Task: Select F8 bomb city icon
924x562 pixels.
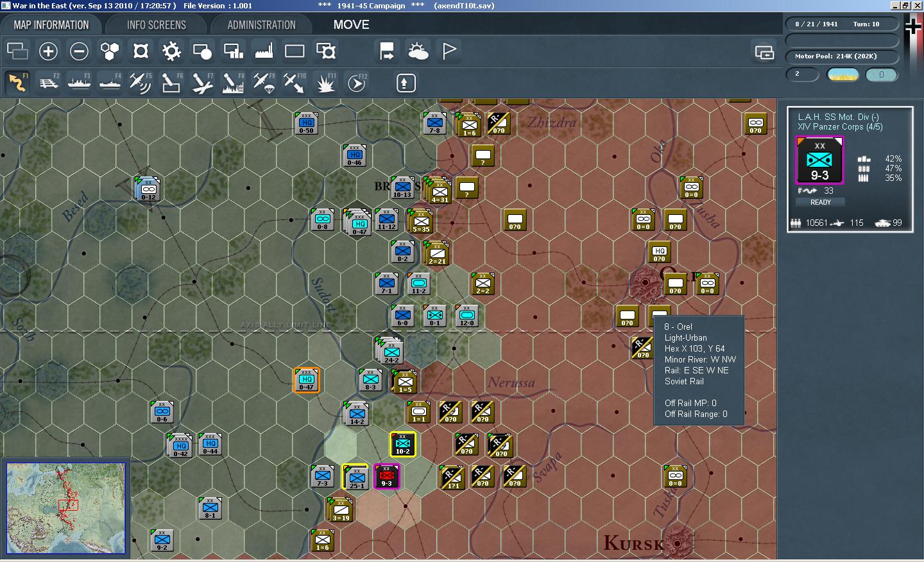Action: click(x=233, y=83)
